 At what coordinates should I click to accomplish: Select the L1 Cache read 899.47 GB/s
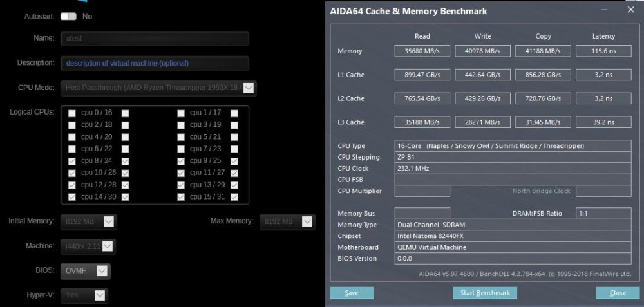tap(422, 75)
